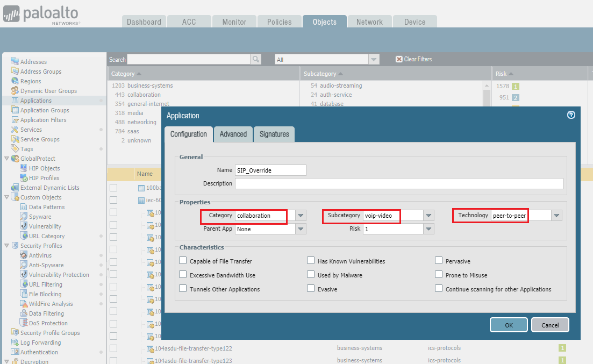This screenshot has height=364, width=593.
Task: Open the Category dropdown arrow
Action: (x=301, y=216)
